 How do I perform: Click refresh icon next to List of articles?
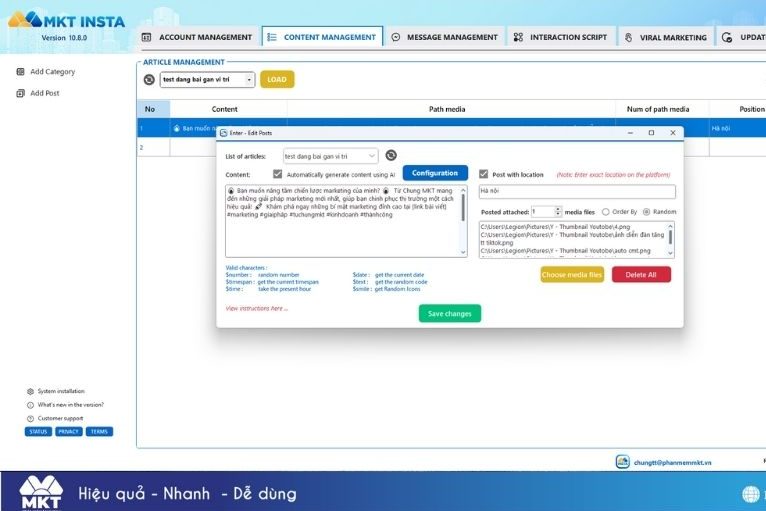tap(391, 155)
